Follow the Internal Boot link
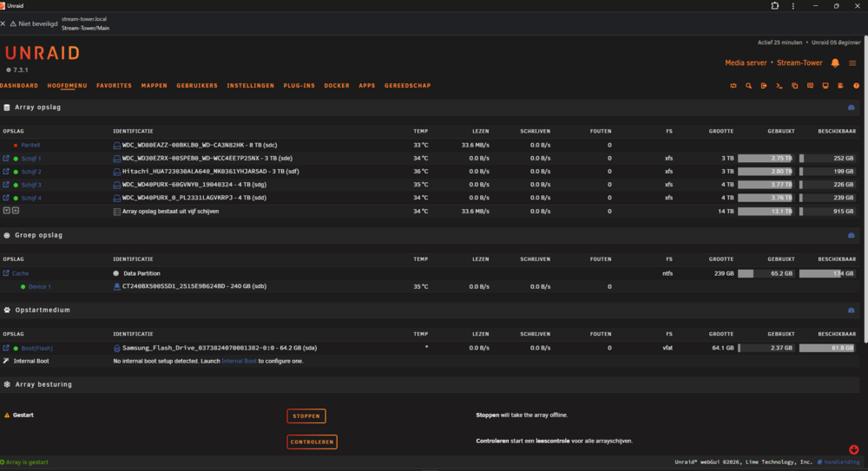 240,362
